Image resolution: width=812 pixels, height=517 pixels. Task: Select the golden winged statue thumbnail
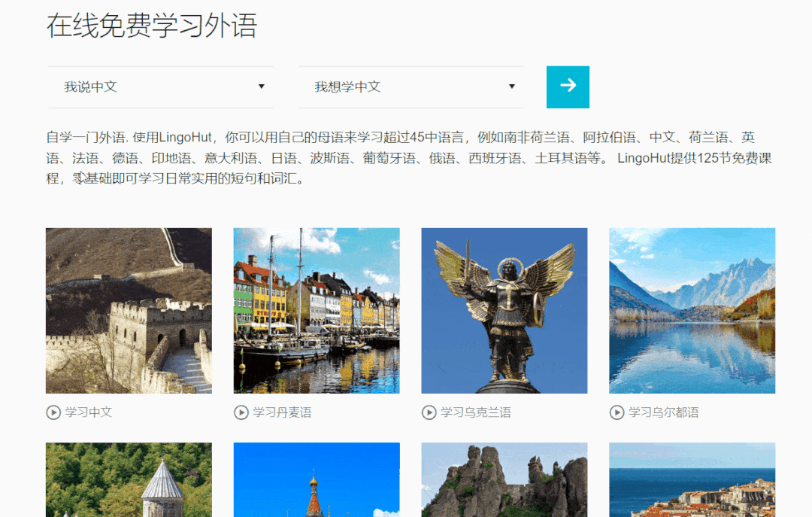point(504,311)
